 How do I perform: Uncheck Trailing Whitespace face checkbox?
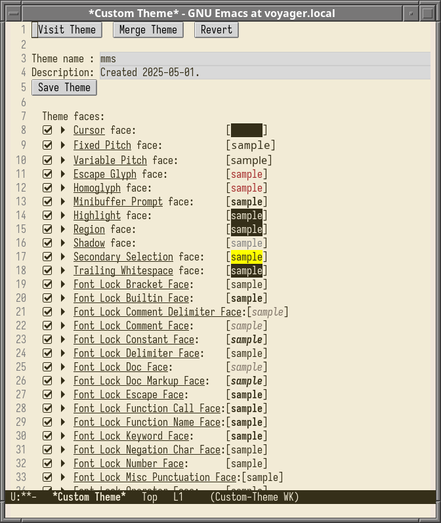pyautogui.click(x=47, y=271)
